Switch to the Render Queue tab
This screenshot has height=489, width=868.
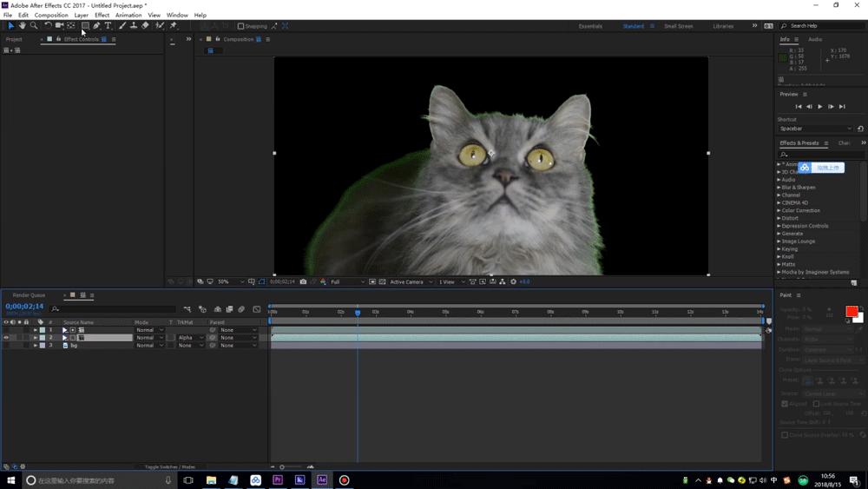(x=29, y=295)
